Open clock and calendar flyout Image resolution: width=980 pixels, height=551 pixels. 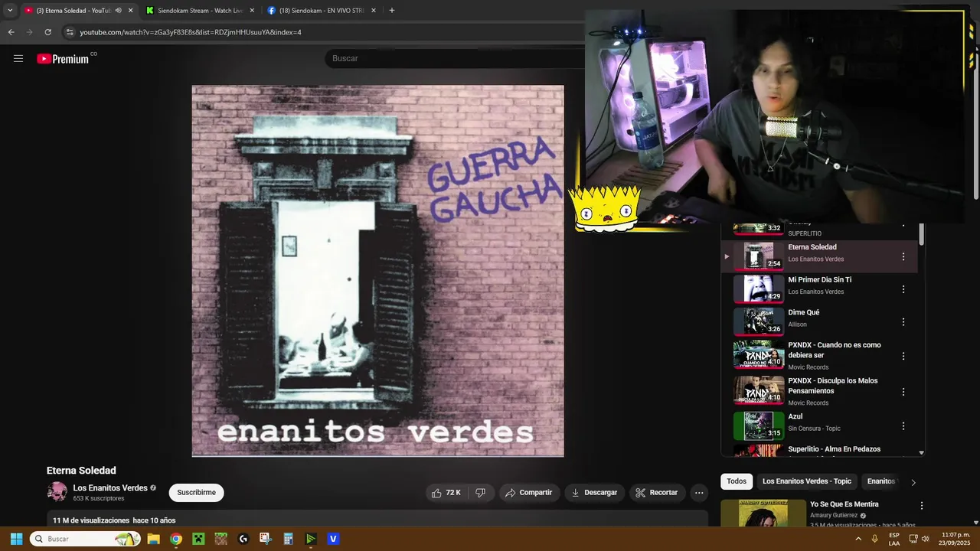click(x=955, y=539)
